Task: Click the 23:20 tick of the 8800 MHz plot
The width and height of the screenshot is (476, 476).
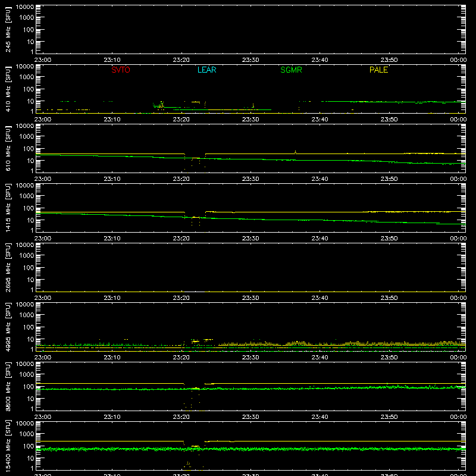Action: click(x=181, y=417)
